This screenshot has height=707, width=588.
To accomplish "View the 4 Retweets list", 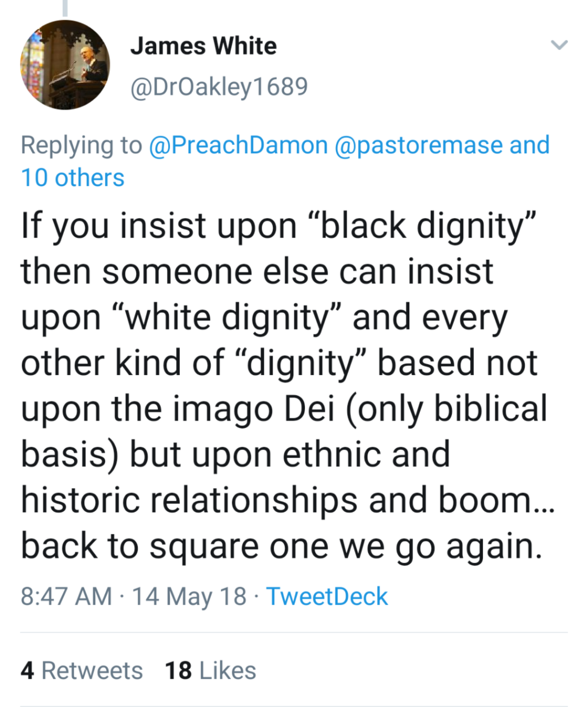I will pos(82,671).
